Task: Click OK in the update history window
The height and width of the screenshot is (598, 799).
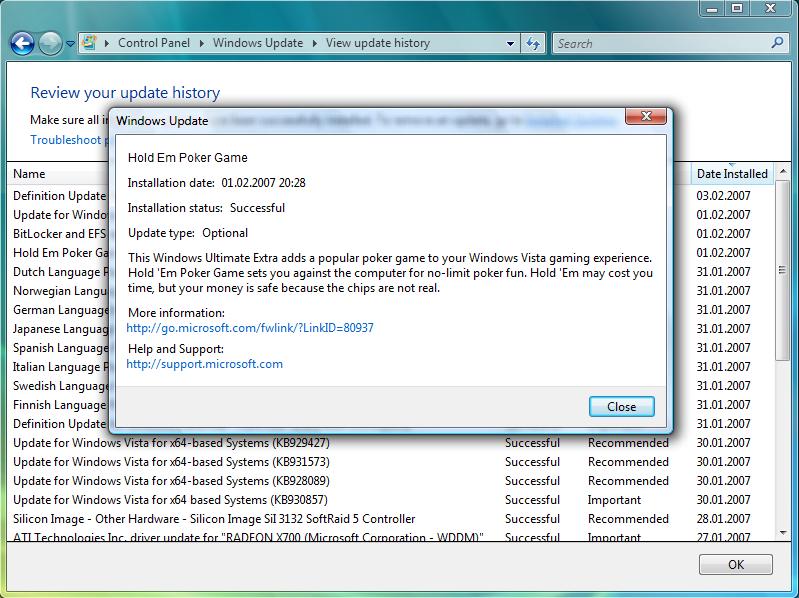Action: tap(736, 564)
